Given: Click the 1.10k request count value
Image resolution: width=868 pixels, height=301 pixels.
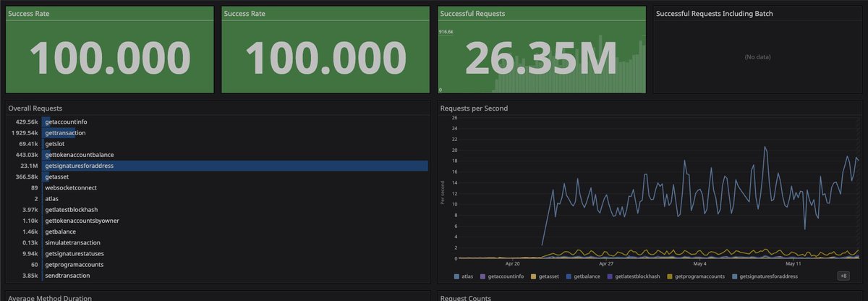Looking at the screenshot, I should (x=30, y=221).
